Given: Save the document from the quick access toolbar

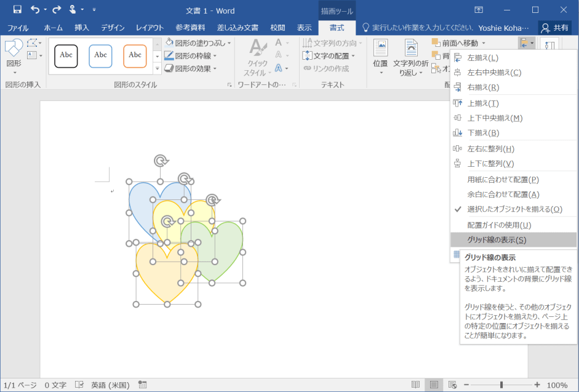Looking at the screenshot, I should point(17,10).
